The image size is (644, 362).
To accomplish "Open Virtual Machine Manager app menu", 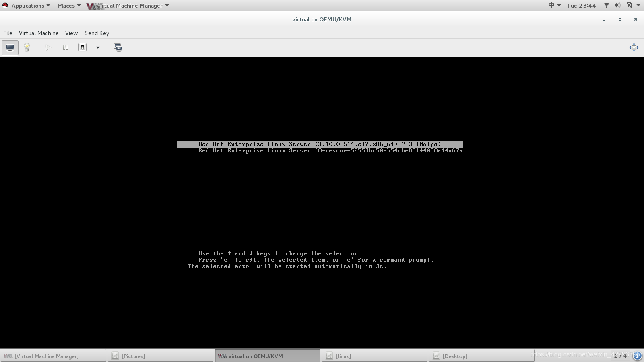I will (x=128, y=6).
